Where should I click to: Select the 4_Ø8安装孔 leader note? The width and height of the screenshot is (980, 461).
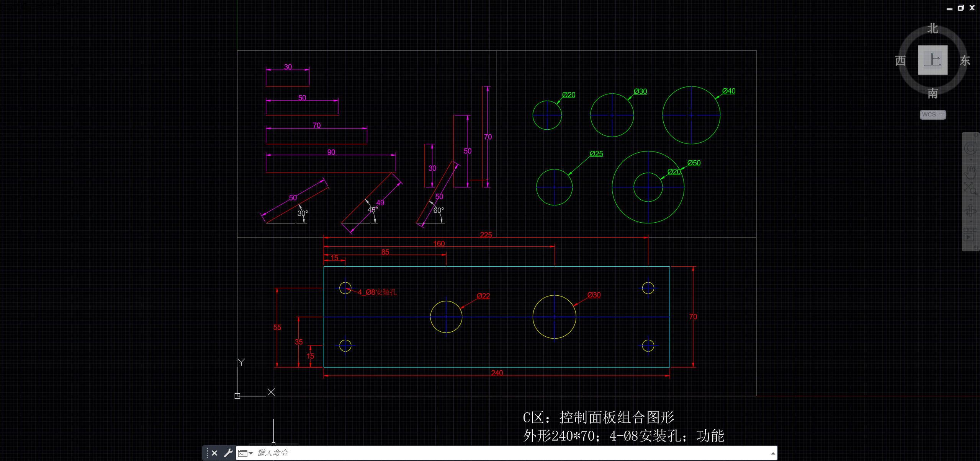pos(377,292)
